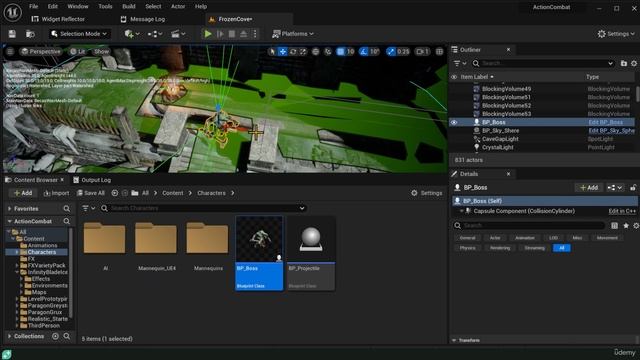Click the Content Browser Import button
The height and width of the screenshot is (360, 640).
coord(56,193)
